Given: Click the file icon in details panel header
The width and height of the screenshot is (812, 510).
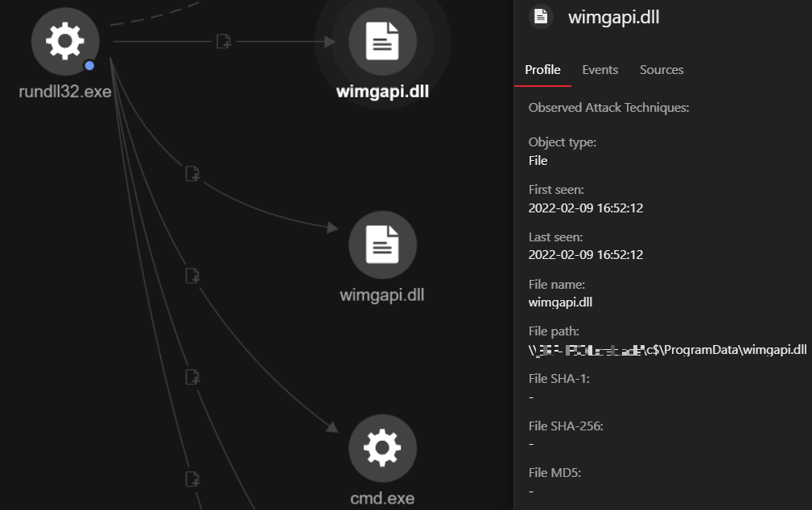Looking at the screenshot, I should tap(542, 16).
